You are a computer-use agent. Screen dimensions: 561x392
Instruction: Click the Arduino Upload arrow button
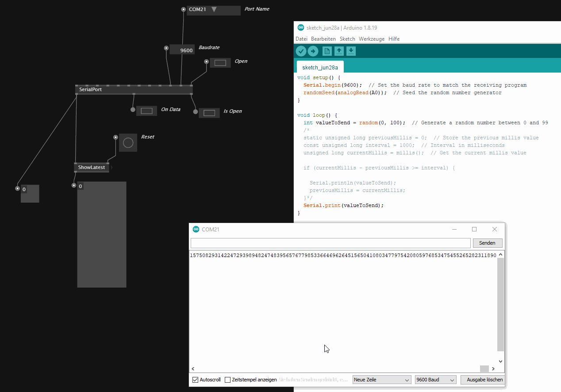[313, 51]
